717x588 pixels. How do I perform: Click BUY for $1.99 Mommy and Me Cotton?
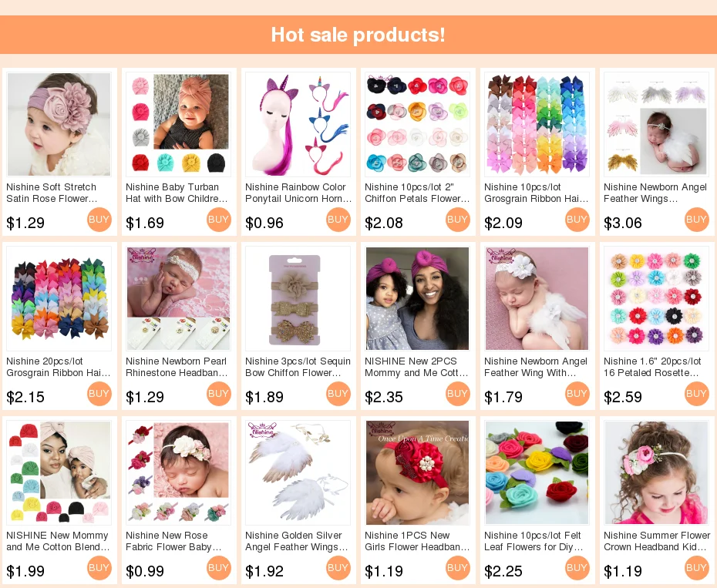click(99, 568)
